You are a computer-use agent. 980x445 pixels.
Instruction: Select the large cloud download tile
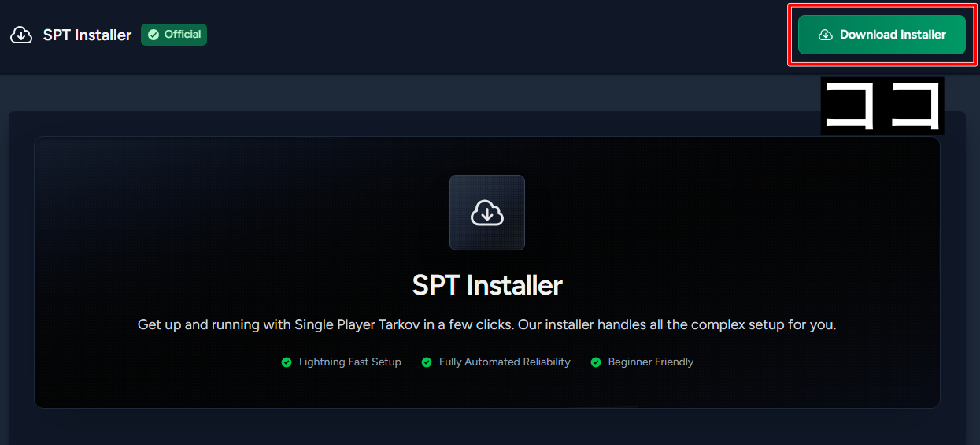click(x=486, y=213)
